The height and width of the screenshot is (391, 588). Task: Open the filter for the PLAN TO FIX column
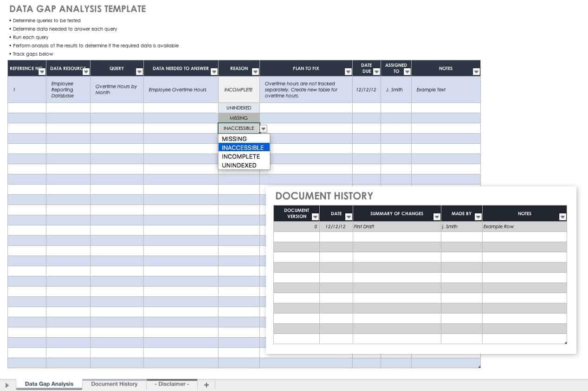[348, 72]
